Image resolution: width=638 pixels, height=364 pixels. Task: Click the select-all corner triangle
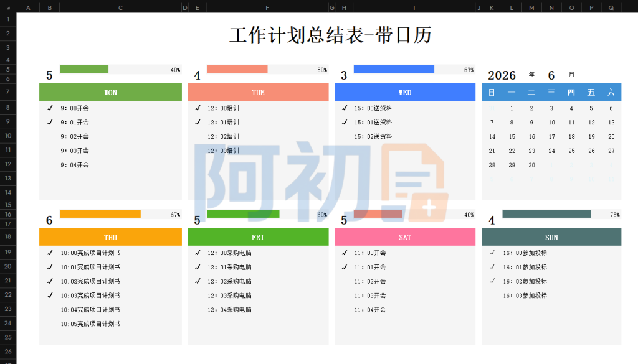click(x=9, y=7)
